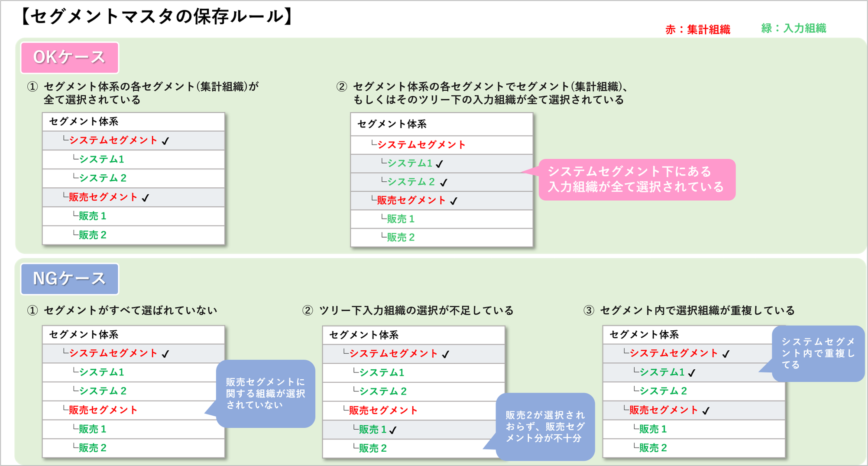The height and width of the screenshot is (466, 868).
Task: Select 販売 2 row in NG case ②
Action: pyautogui.click(x=372, y=448)
